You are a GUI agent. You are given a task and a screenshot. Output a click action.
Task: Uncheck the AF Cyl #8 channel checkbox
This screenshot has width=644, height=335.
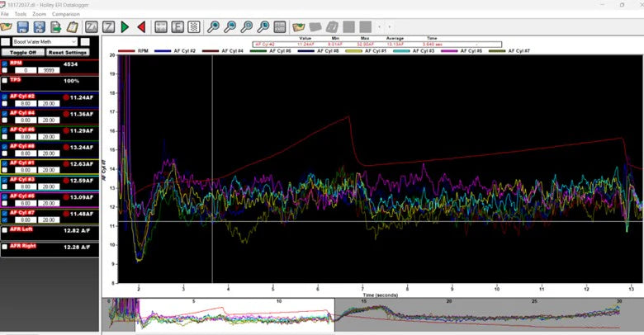pos(5,146)
